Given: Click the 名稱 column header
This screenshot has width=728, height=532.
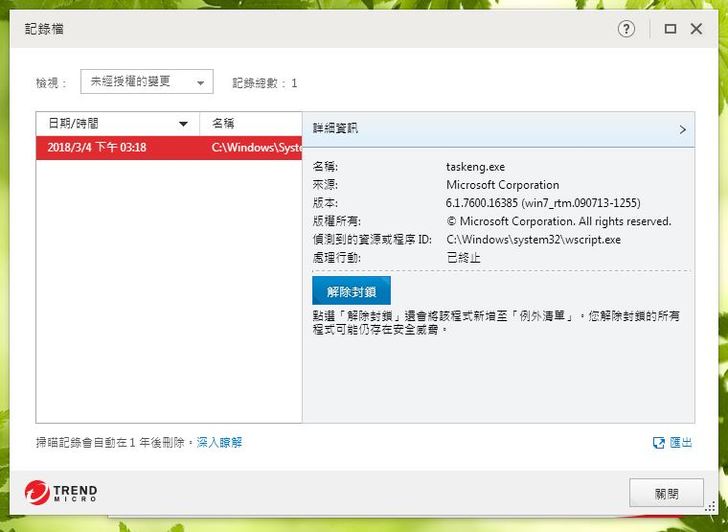Looking at the screenshot, I should [251, 123].
